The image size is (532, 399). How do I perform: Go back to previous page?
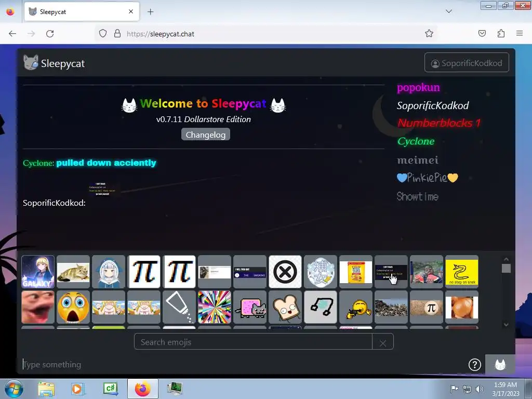point(12,34)
